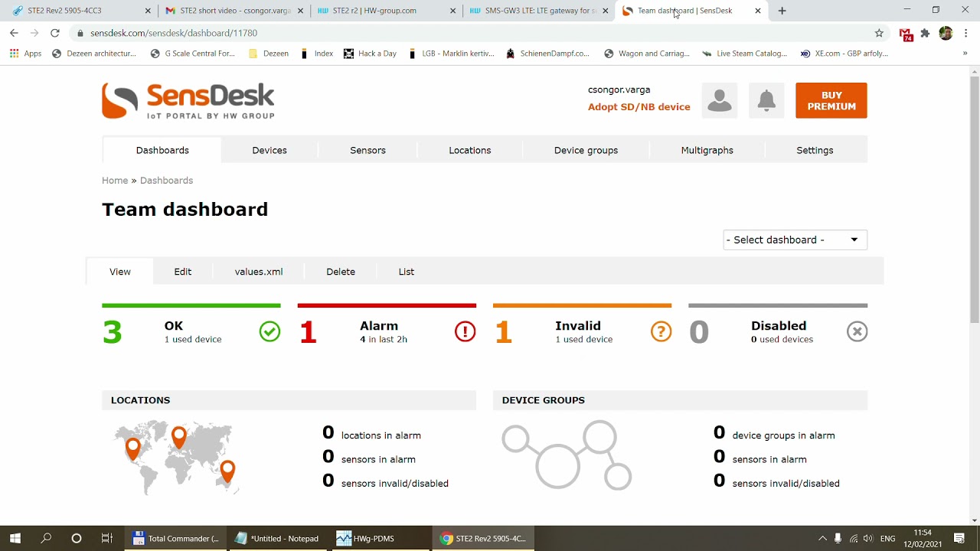Viewport: 980px width, 551px height.
Task: Click the Buy Premium button
Action: point(831,100)
